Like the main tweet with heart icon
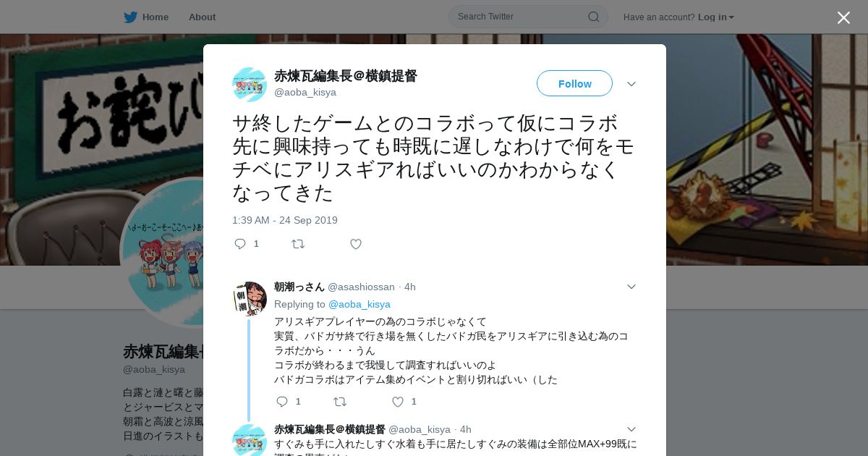The width and height of the screenshot is (868, 456). (356, 244)
